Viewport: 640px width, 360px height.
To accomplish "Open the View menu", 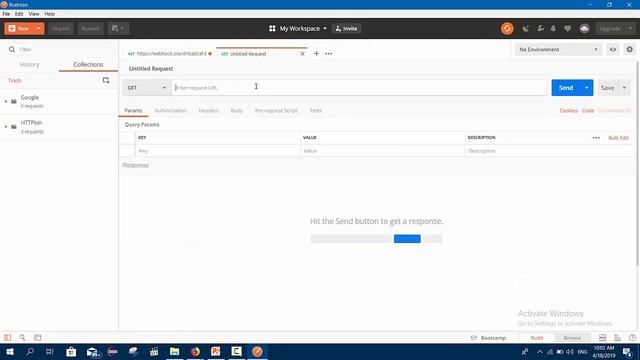I will point(34,14).
